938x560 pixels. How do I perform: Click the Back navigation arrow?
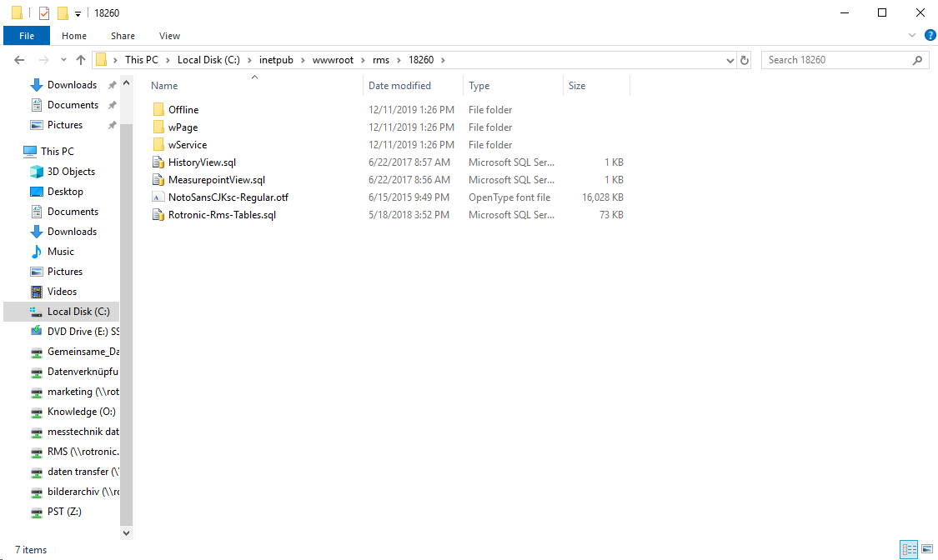click(19, 60)
